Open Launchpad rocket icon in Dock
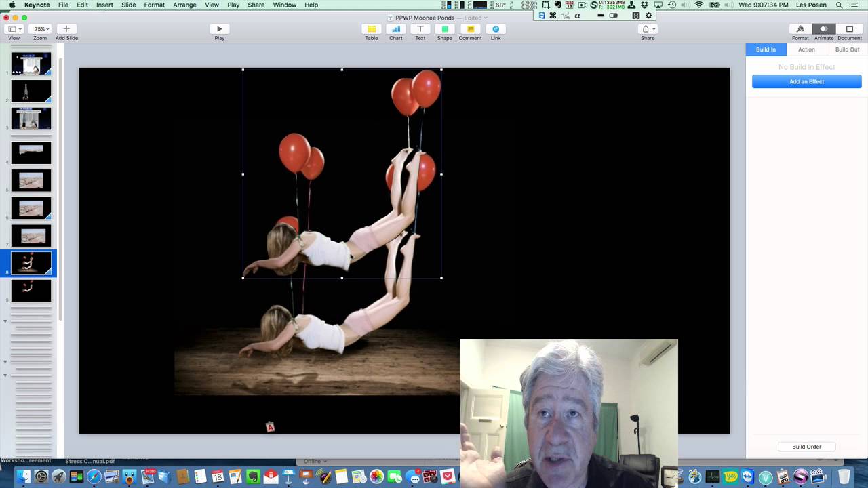Screen dimensions: 868x488 pos(59,476)
